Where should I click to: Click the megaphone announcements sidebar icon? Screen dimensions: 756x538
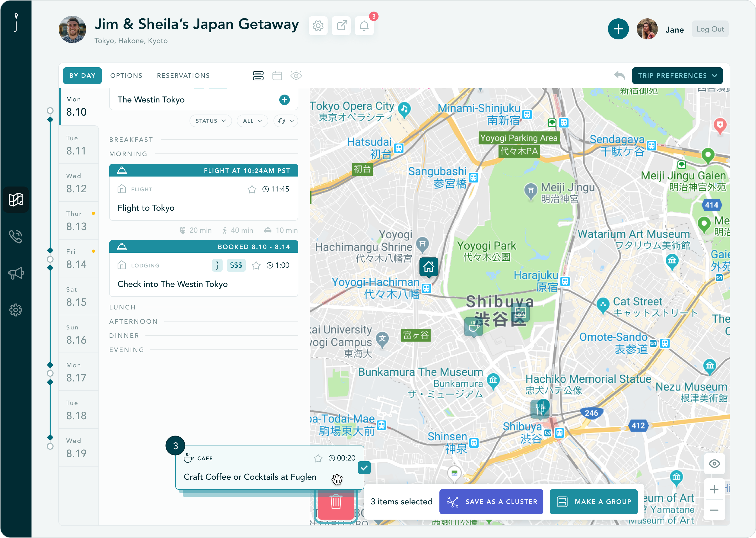[15, 273]
